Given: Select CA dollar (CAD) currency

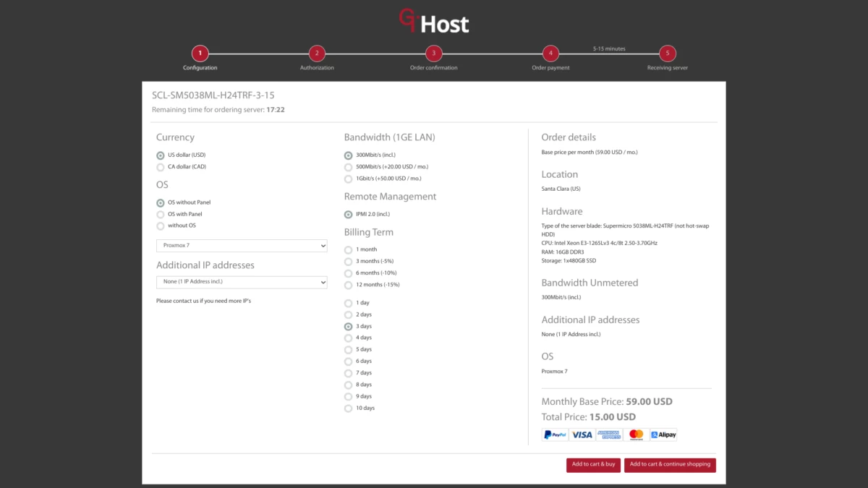Looking at the screenshot, I should [x=160, y=166].
